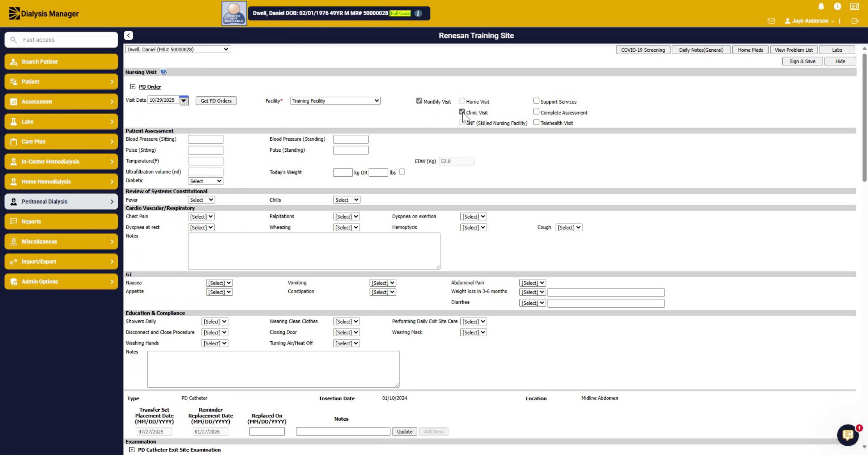Open the chat support widget icon
This screenshot has height=455, width=868.
point(848,435)
